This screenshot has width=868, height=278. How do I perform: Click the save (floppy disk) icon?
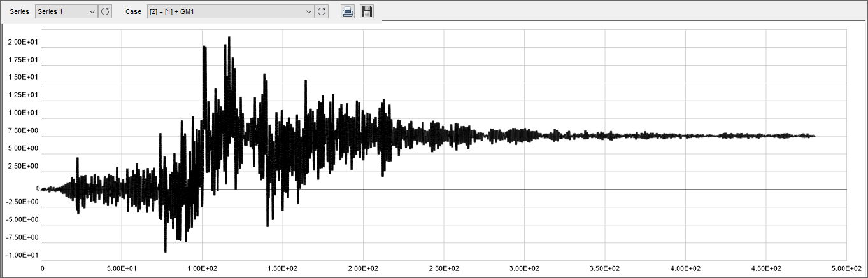pyautogui.click(x=367, y=11)
